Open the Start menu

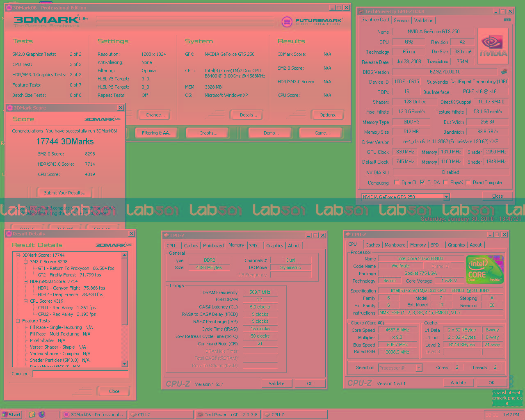pyautogui.click(x=11, y=415)
